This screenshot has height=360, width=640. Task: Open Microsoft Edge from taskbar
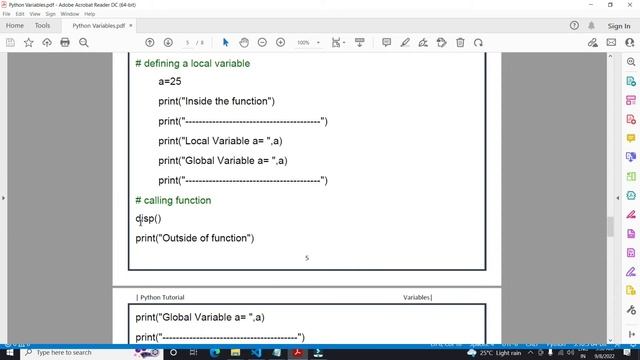215,353
